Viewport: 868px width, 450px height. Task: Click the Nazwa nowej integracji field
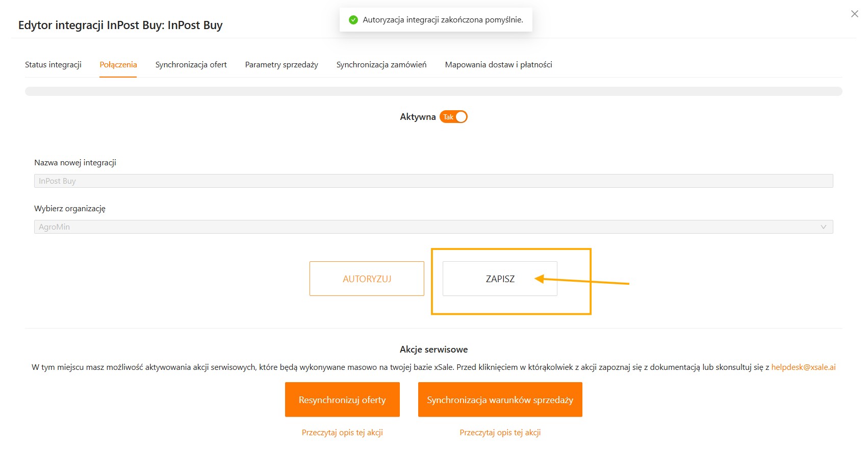[x=433, y=181]
